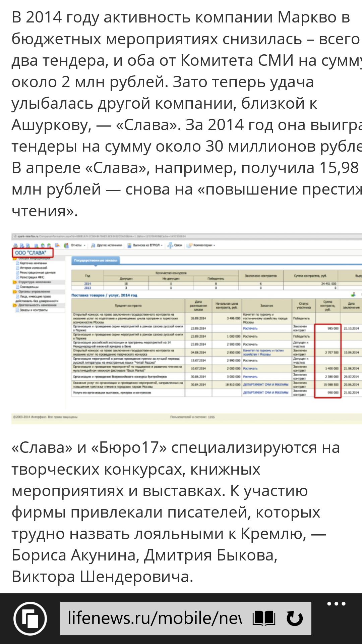Image resolution: width=362 pixels, height=644 pixels.
Task: Open the three-dot more menu
Action: tap(336, 604)
